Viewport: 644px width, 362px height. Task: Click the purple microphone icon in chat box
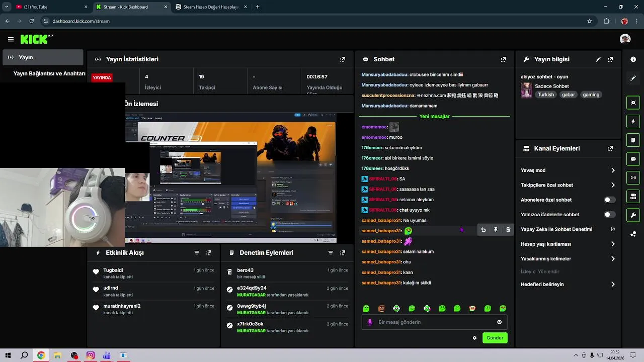370,322
